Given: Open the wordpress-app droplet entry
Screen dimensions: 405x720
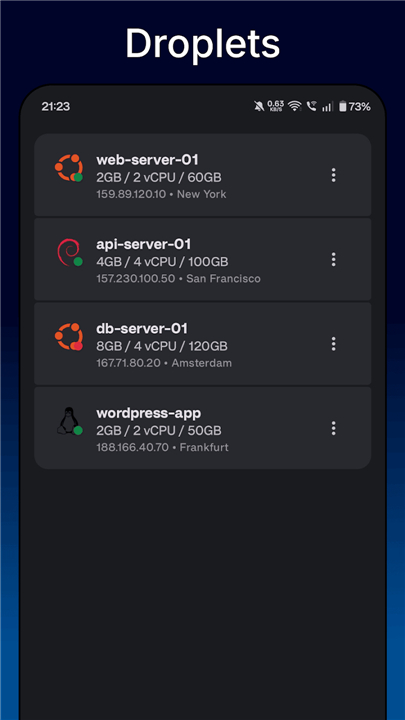Looking at the screenshot, I should (202, 428).
